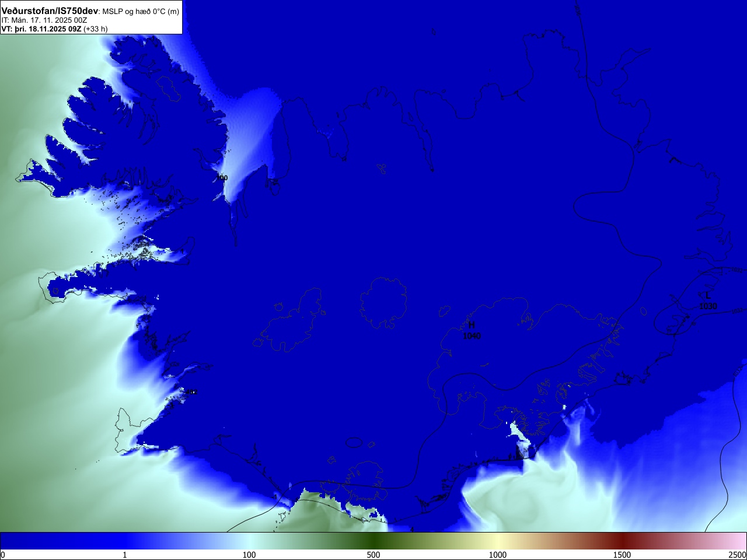The image size is (747, 560).
Task: Click the 100 tick label on color scale
Action: [x=249, y=555]
